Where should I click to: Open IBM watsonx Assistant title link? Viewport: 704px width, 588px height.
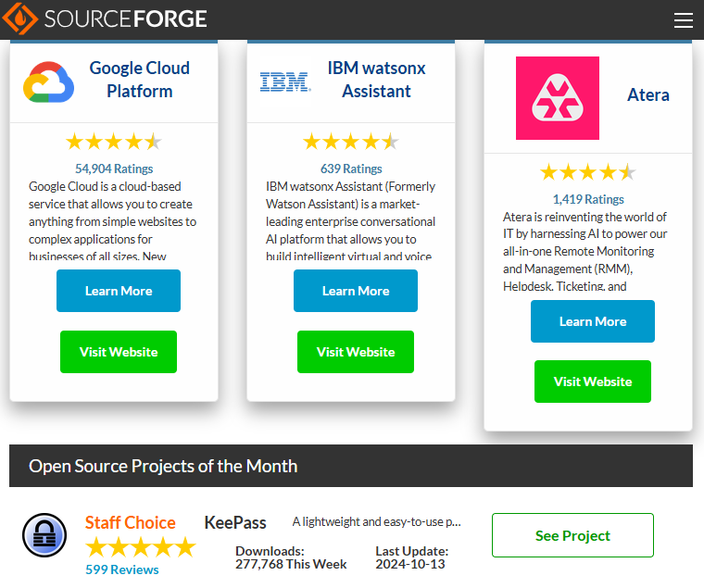pyautogui.click(x=376, y=80)
